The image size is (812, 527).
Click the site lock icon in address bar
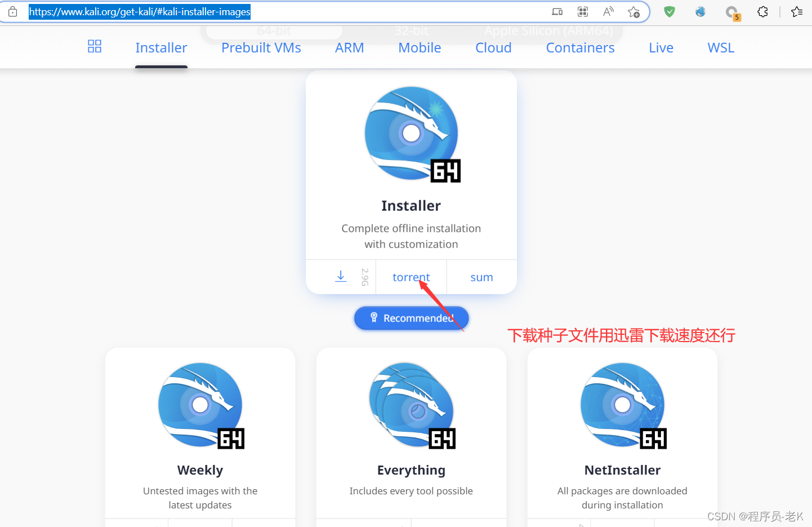(12, 11)
